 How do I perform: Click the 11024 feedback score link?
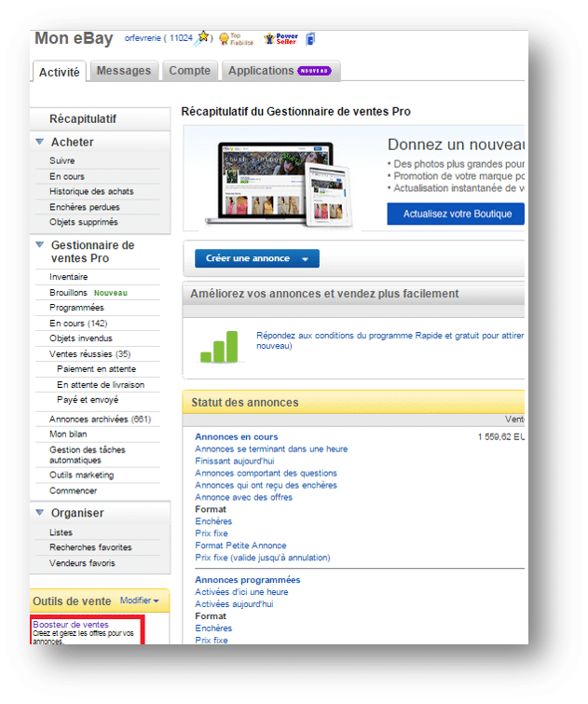[x=181, y=38]
